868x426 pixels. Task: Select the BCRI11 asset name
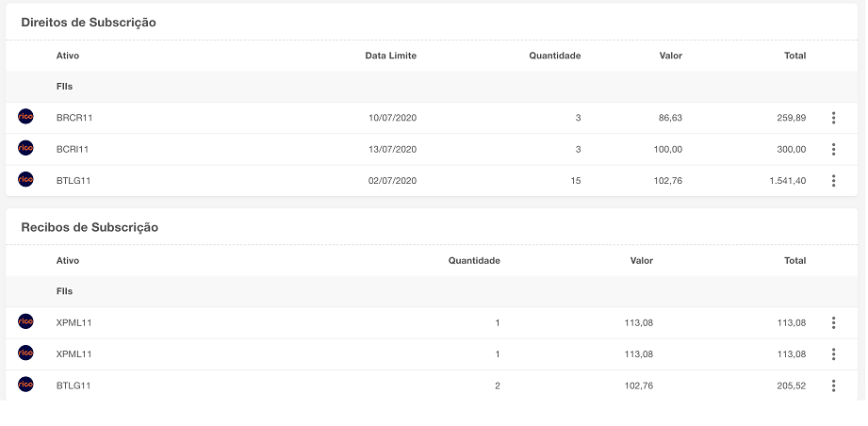point(73,149)
